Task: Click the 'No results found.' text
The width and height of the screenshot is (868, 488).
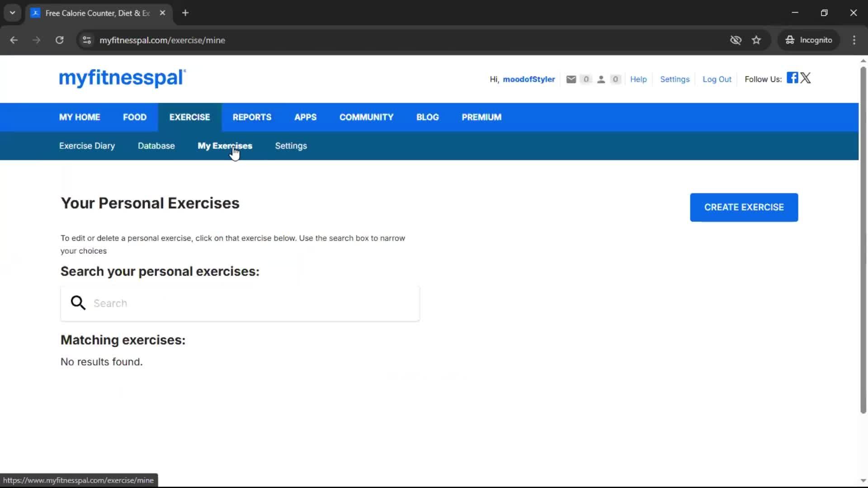Action: pos(102,362)
